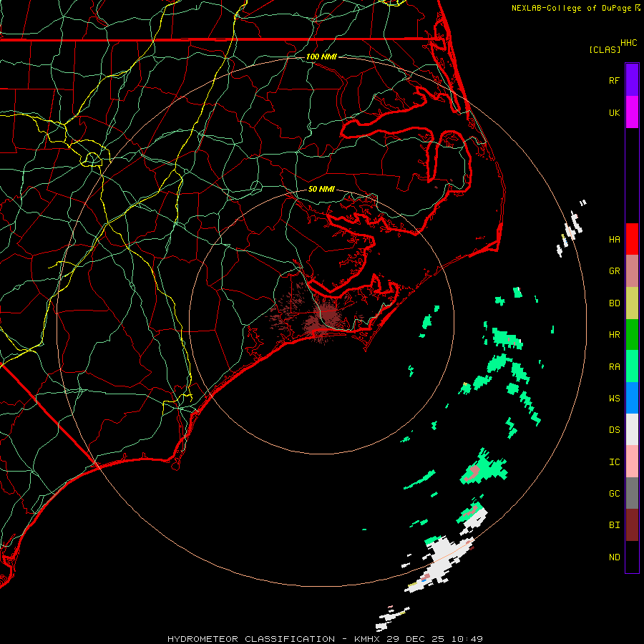644x644 pixels.
Task: Click the 'HHC' product code text
Action: click(628, 43)
